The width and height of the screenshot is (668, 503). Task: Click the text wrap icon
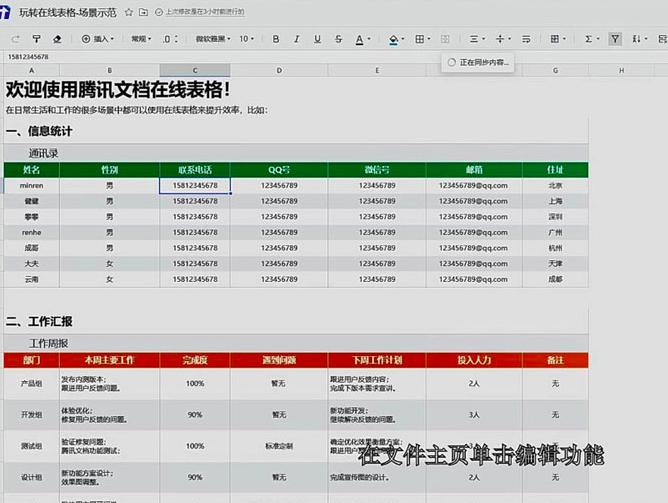pyautogui.click(x=526, y=39)
